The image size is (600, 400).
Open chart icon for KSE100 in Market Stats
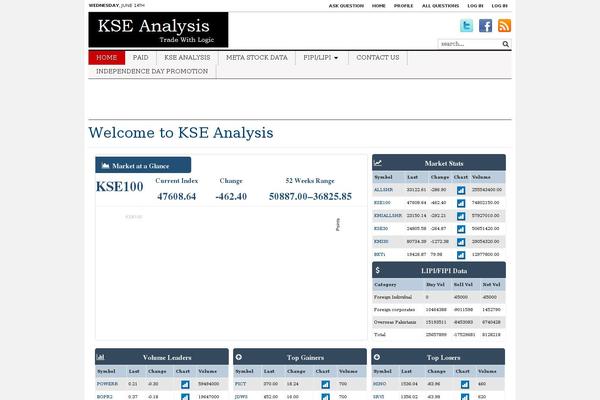point(461,203)
